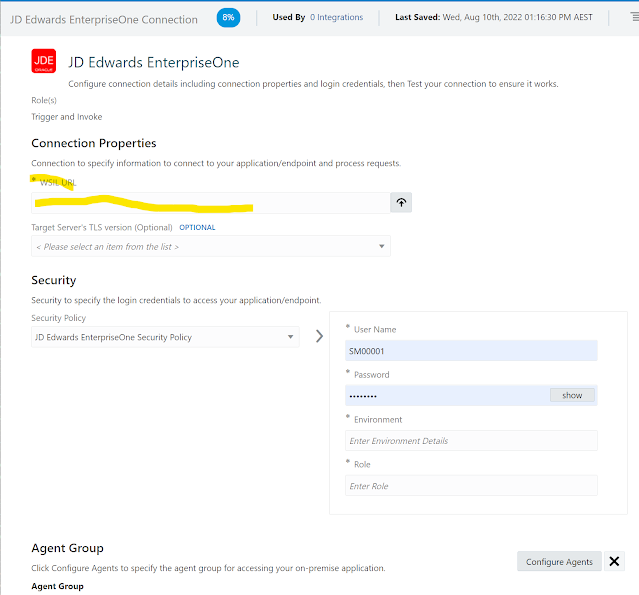Click the Enter Environment Details field
This screenshot has height=595, width=639.
click(x=471, y=441)
